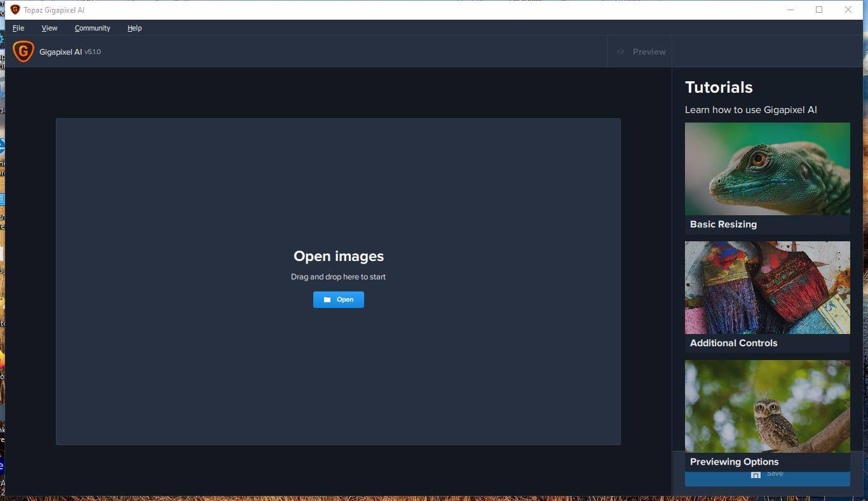Open the View menu
The height and width of the screenshot is (501, 868).
point(50,28)
